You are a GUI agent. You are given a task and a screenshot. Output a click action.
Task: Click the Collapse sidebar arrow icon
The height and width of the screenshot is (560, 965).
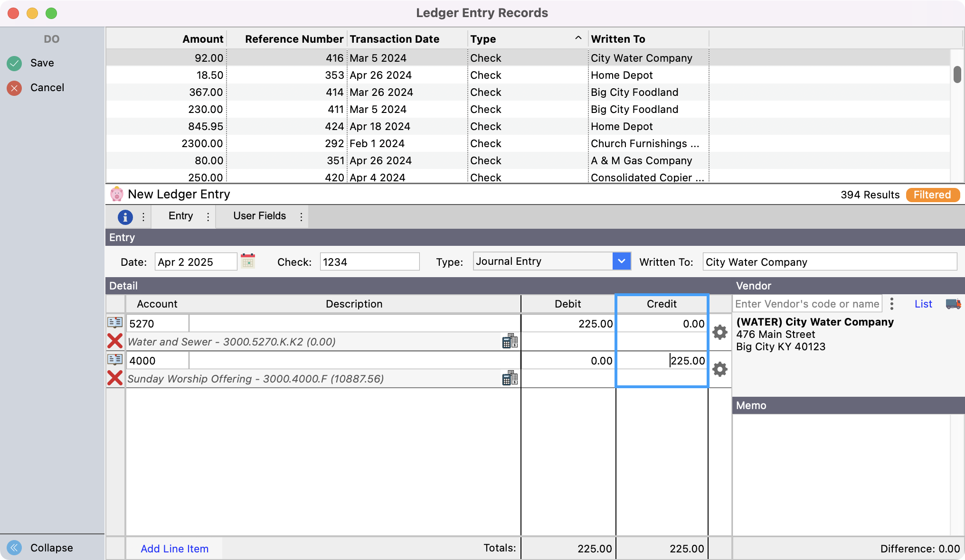coord(14,548)
